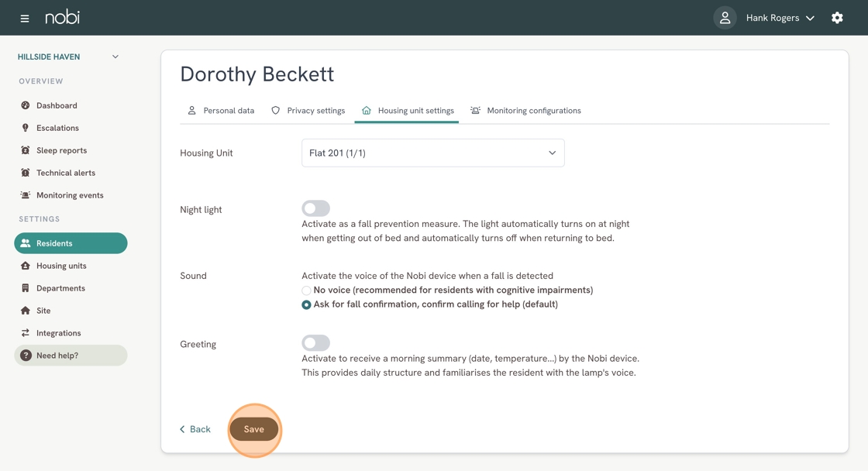Screen dimensions: 868x471
Task: Expand the Hillside Haven site selector
Action: pyautogui.click(x=68, y=57)
